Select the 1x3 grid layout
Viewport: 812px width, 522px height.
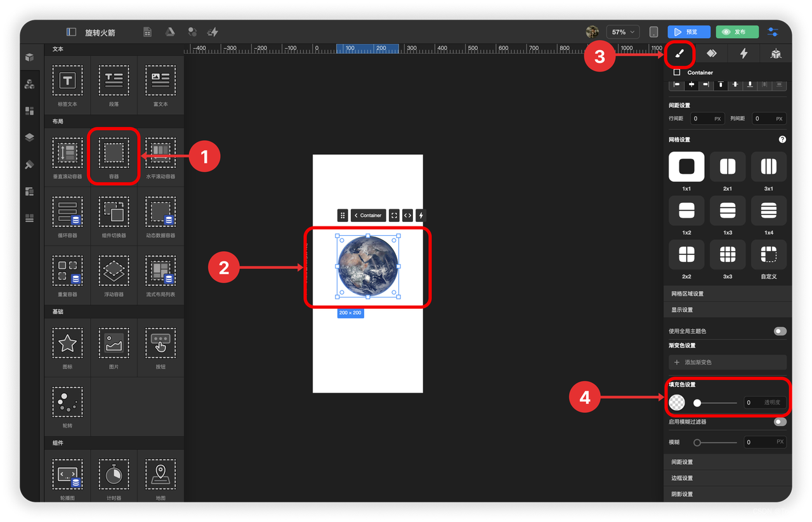pos(728,211)
